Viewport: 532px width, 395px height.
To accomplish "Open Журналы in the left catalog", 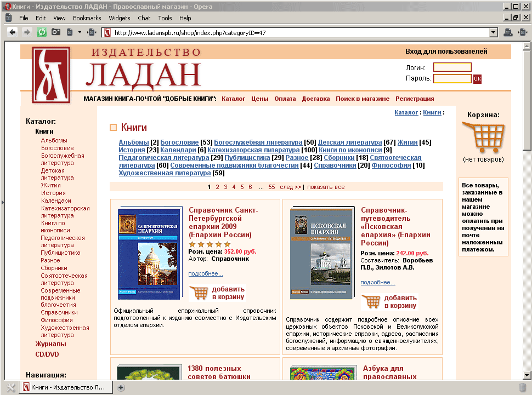I will (x=50, y=344).
